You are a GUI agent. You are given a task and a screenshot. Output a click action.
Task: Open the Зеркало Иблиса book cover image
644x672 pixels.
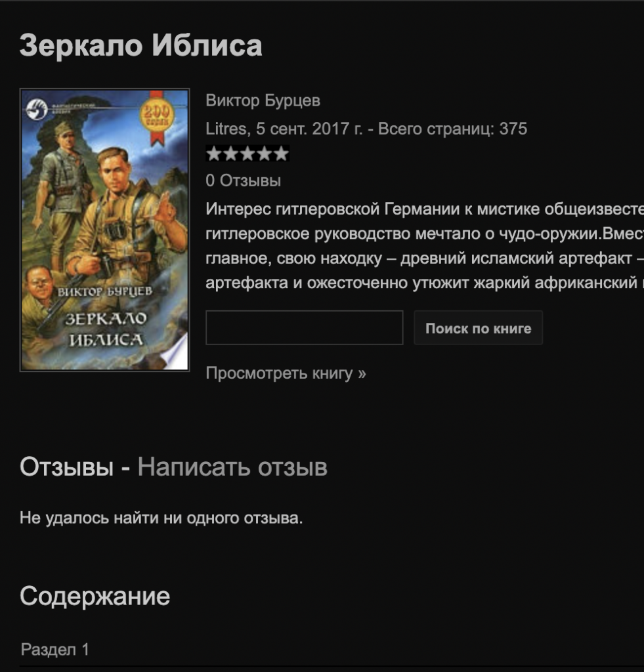(x=104, y=230)
